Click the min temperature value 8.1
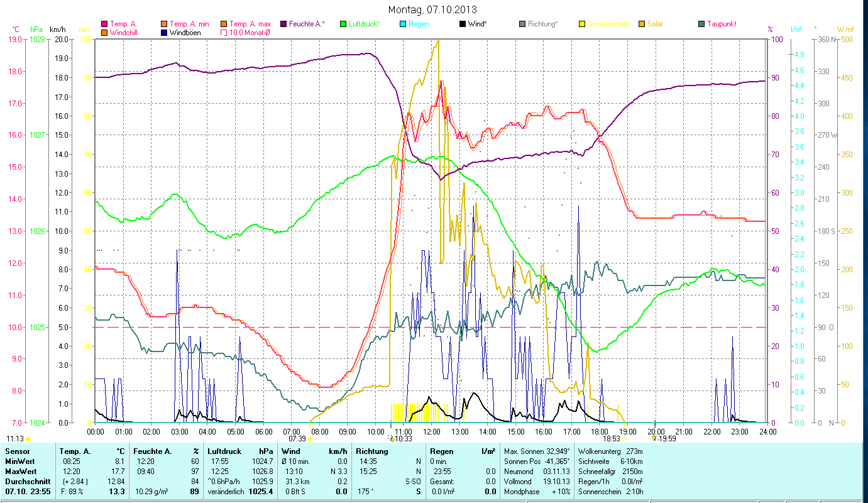868x503 pixels. (x=120, y=462)
